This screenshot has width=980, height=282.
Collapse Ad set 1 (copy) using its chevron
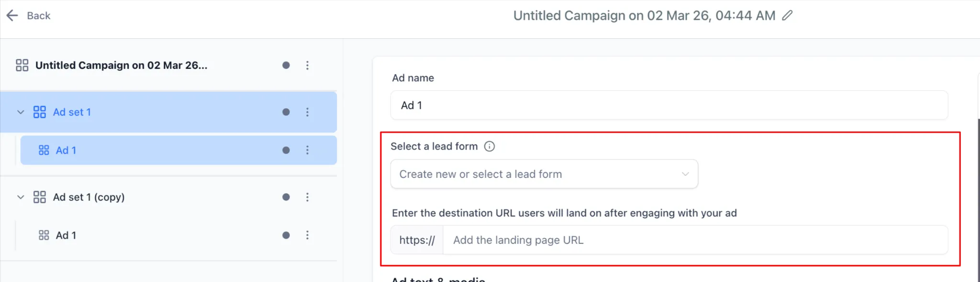(x=20, y=196)
